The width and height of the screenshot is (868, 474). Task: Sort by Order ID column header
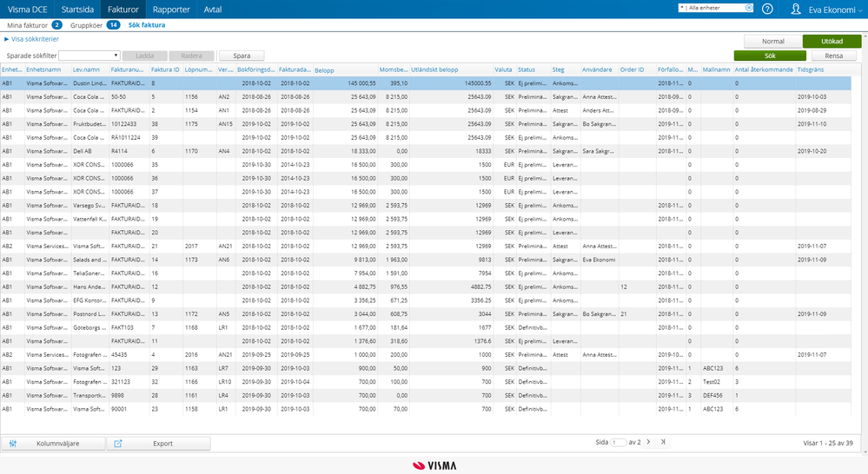coord(633,69)
